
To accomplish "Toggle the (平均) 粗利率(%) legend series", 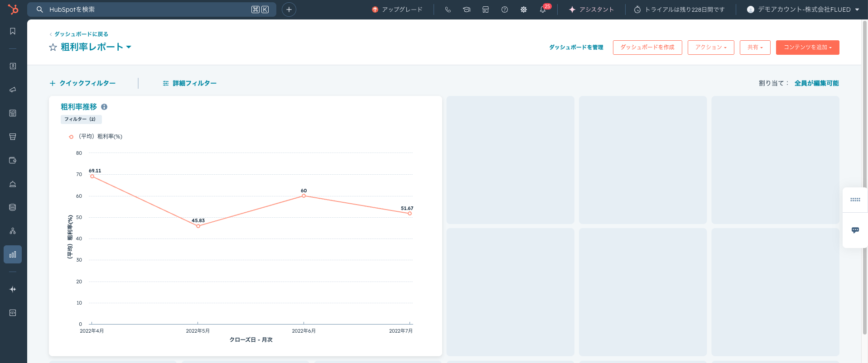I will tap(96, 136).
